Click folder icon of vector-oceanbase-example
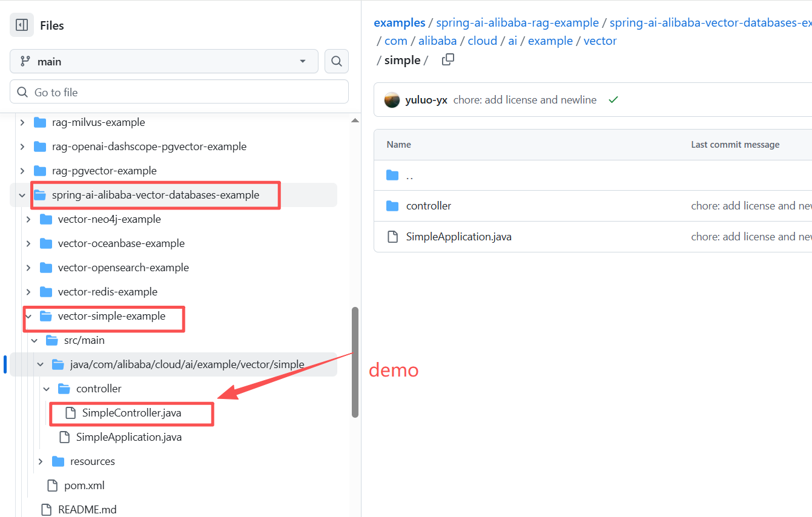812x517 pixels. click(46, 243)
